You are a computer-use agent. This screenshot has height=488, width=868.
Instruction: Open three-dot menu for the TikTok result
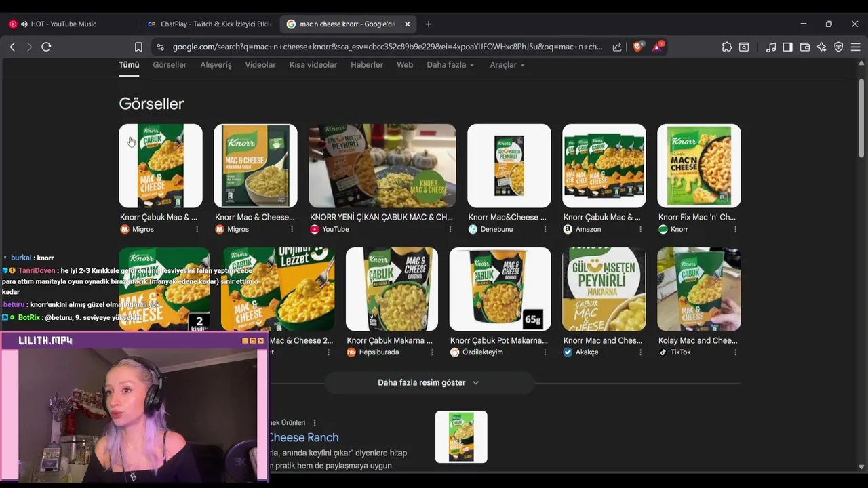tap(734, 352)
